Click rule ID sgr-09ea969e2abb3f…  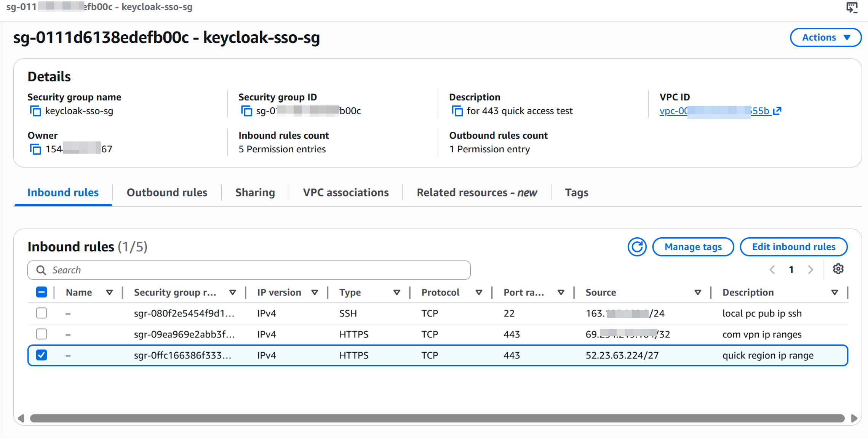(x=184, y=334)
